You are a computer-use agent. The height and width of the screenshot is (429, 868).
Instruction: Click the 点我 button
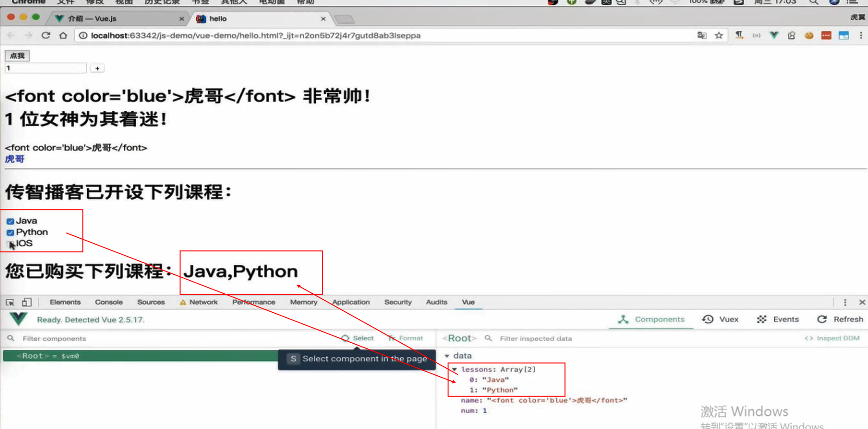tap(17, 56)
